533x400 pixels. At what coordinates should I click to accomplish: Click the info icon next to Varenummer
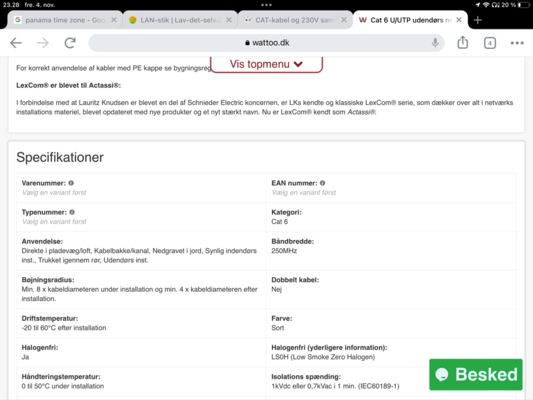pyautogui.click(x=71, y=183)
